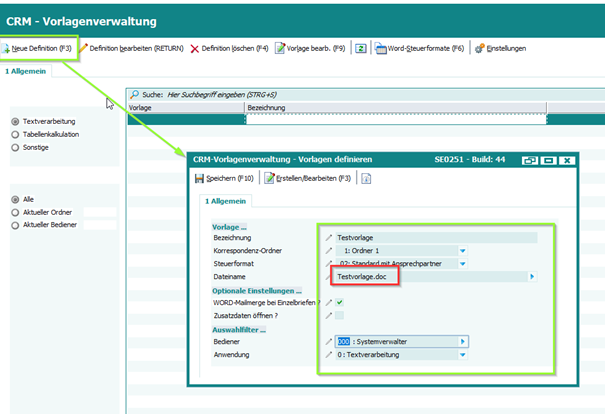Choose the Aktueller Ordner radio option
Screen dimensions: 605x414
pyautogui.click(x=15, y=212)
